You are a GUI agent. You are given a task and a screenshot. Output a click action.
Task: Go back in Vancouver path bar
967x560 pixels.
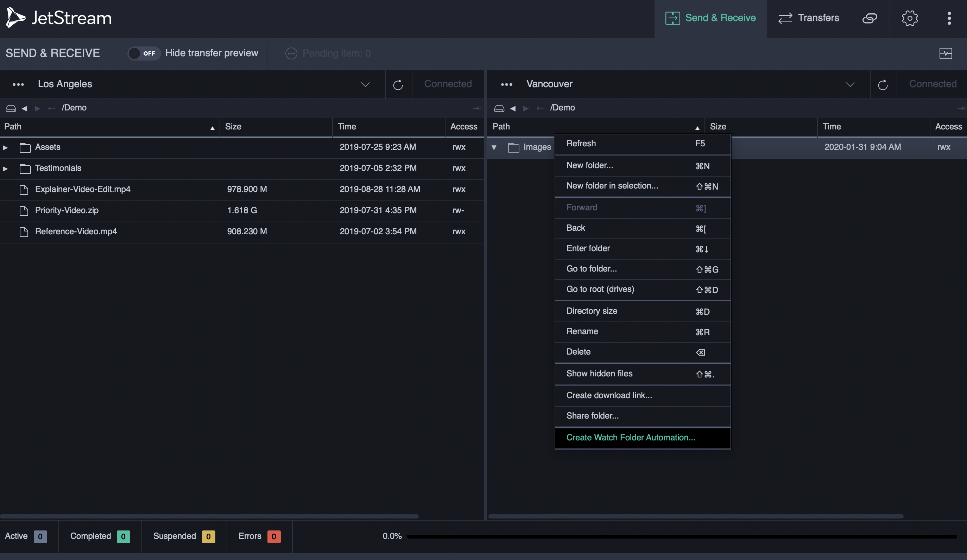click(513, 109)
